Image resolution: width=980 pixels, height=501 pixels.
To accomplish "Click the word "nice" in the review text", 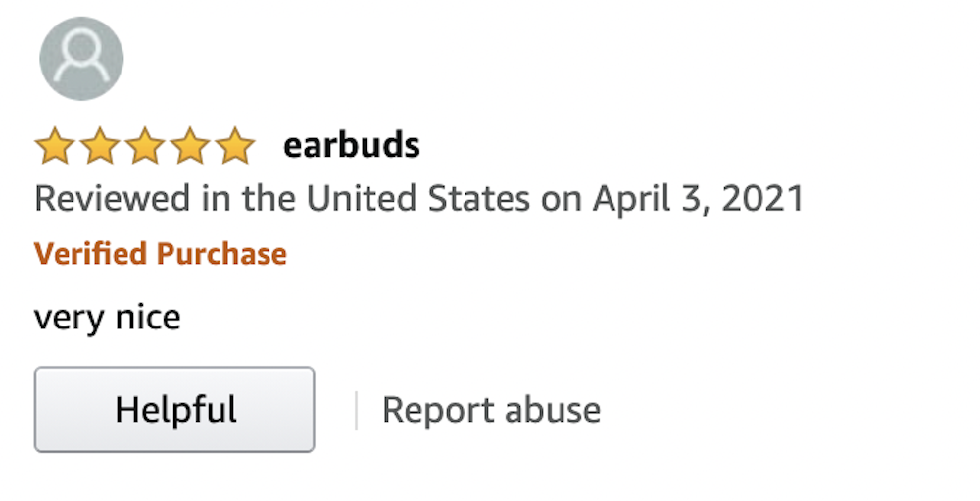I will tap(149, 318).
